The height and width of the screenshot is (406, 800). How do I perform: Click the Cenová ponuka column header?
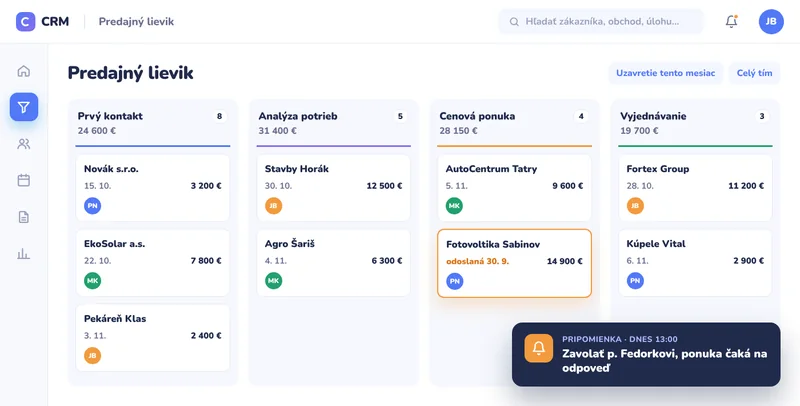(477, 116)
